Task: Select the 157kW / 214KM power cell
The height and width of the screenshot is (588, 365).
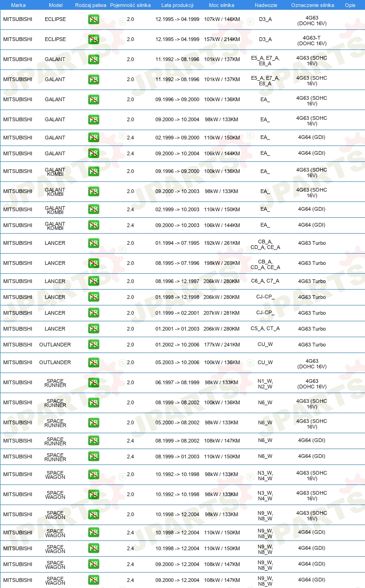Action: click(222, 40)
